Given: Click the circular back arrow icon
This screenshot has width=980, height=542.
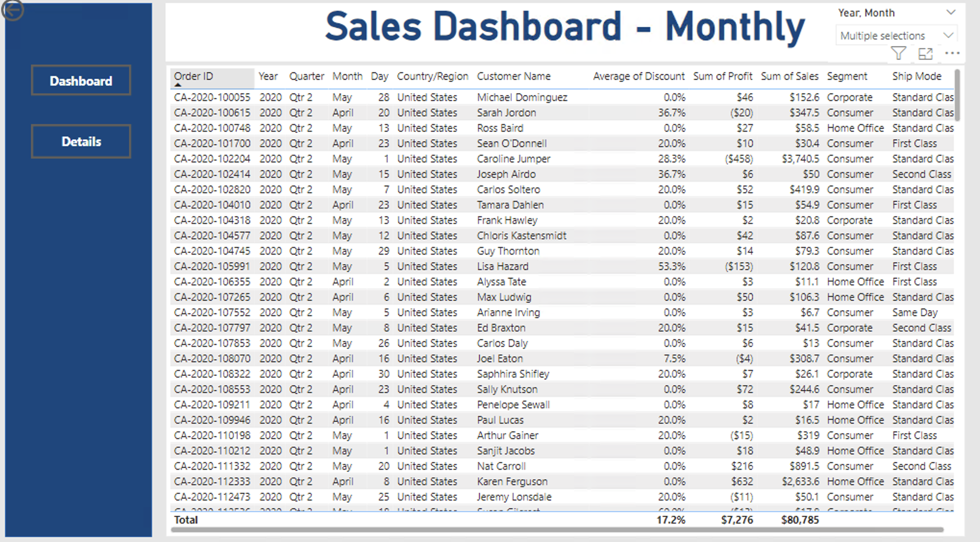Looking at the screenshot, I should click(x=13, y=10).
